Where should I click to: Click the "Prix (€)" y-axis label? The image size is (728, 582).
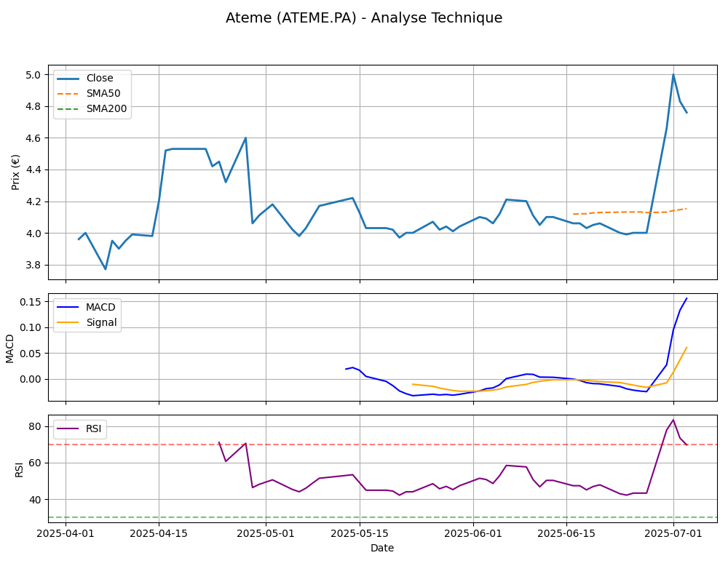pyautogui.click(x=16, y=172)
